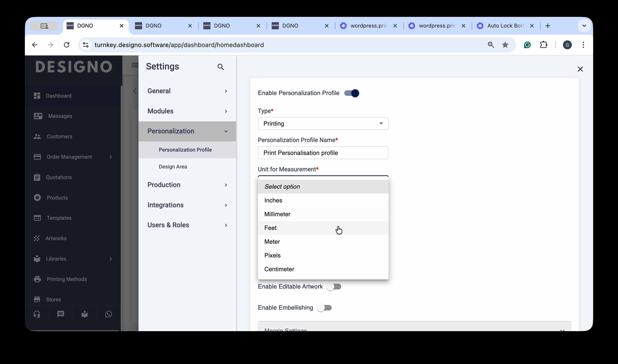Click the hamburger menu icon

click(135, 65)
